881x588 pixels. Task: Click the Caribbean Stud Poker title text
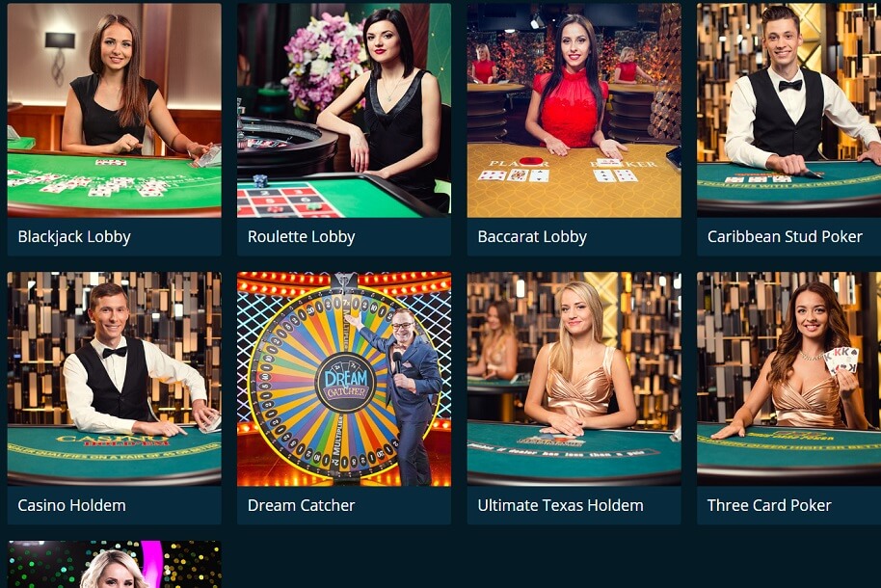point(785,237)
